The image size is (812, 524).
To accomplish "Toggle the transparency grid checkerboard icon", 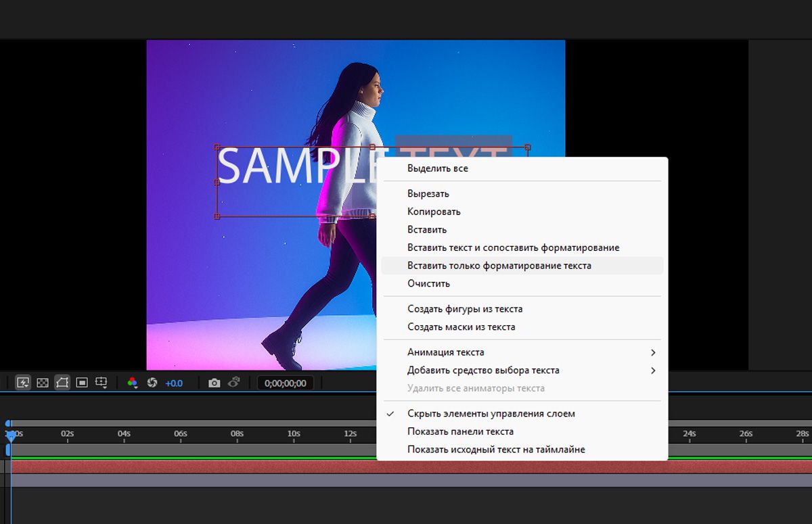I will tap(43, 383).
